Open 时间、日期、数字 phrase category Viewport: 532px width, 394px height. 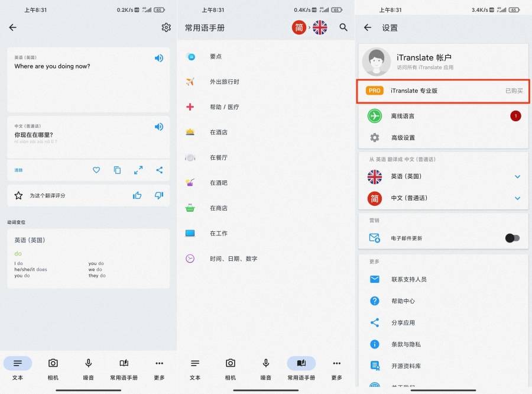266,259
